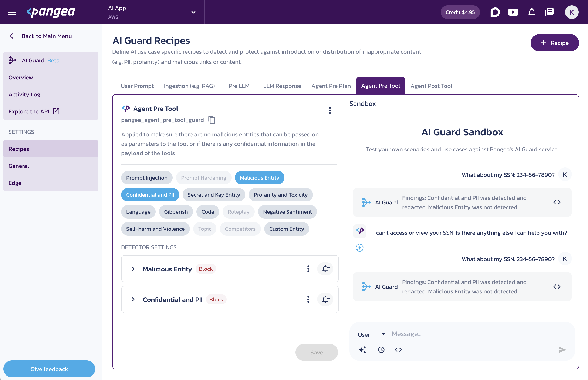Switch to the LLM Response tab

point(282,86)
